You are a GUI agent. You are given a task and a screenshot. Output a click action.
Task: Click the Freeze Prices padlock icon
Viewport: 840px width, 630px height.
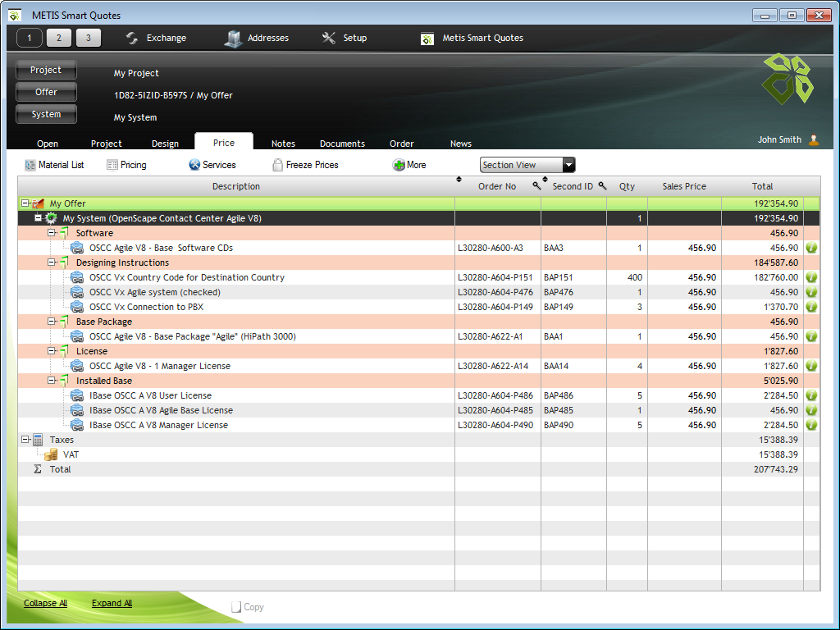pos(277,164)
